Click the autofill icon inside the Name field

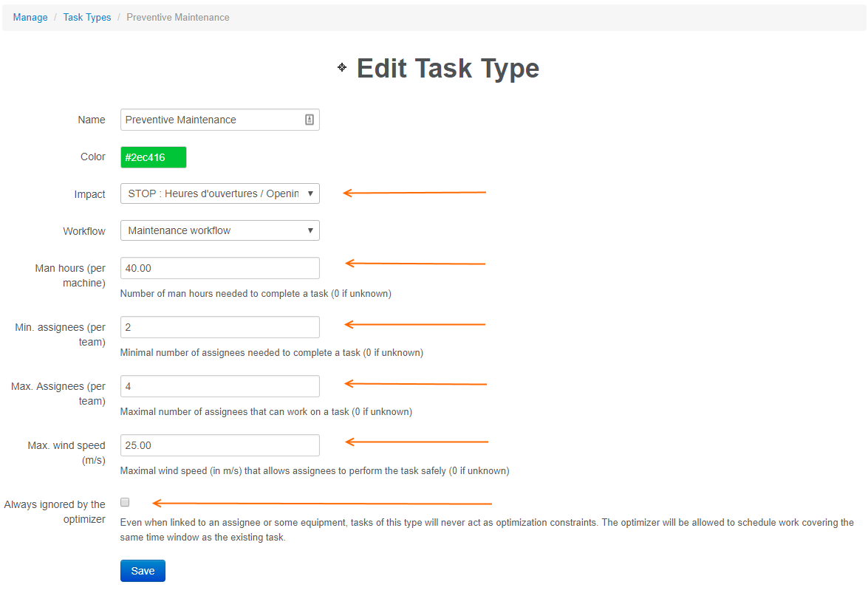[310, 119]
